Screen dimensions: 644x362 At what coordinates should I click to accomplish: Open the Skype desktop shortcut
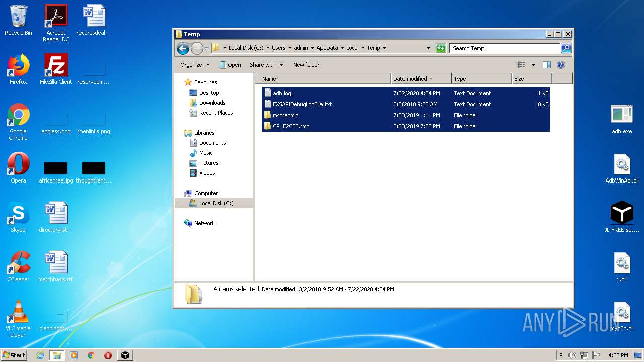click(x=18, y=217)
